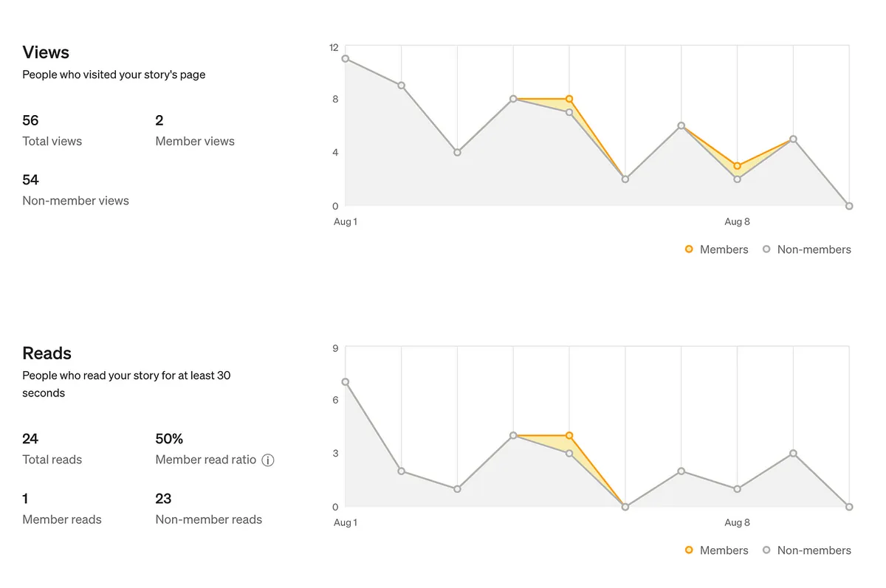Click the Member views label
This screenshot has width=886, height=588.
(195, 142)
